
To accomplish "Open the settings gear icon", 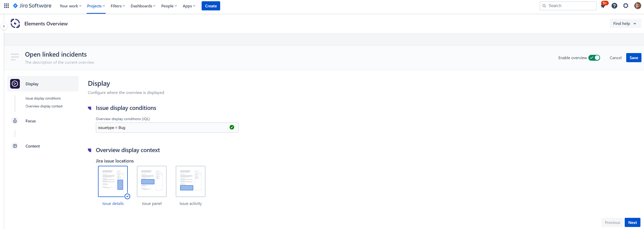I will point(626,6).
